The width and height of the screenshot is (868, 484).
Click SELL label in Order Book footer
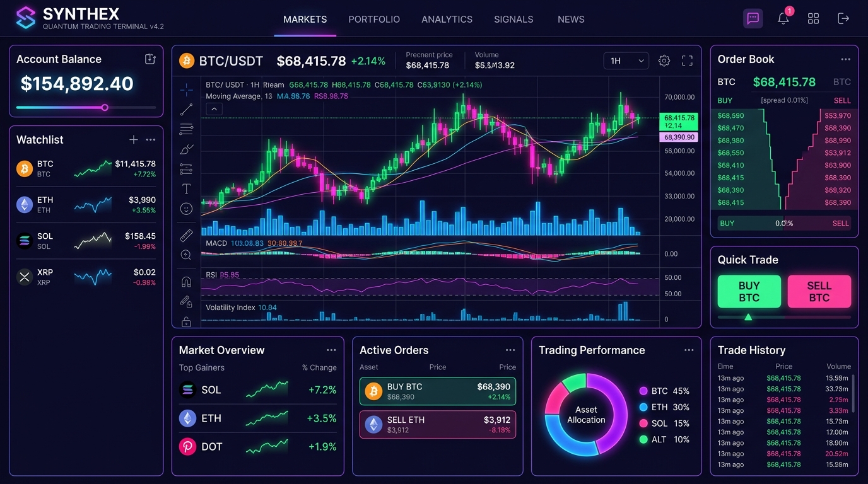pyautogui.click(x=840, y=223)
